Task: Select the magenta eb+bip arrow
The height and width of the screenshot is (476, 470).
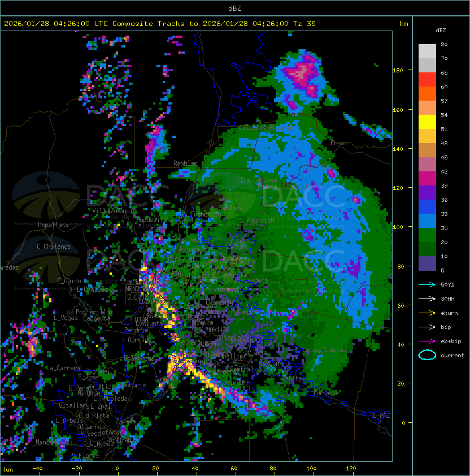Action: [x=427, y=341]
